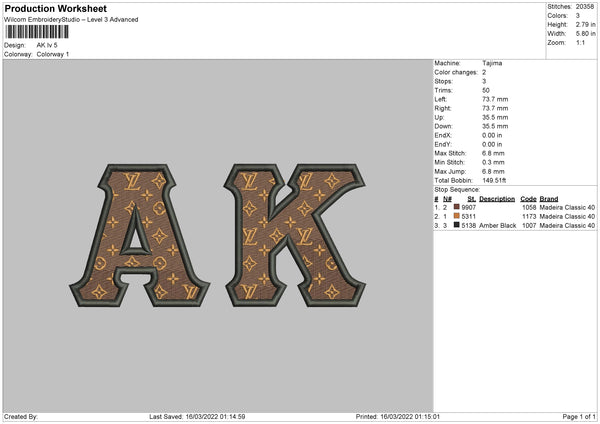Viewport: 600px width, 424px height.
Task: Click the Wilcom EmbroideryStudio Level 3 Advanced text
Action: 71,20
